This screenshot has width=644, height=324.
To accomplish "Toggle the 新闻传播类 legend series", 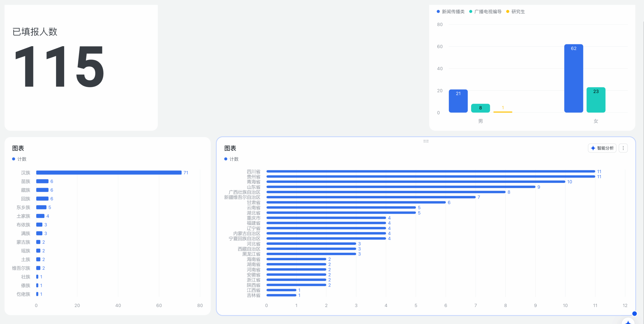I will pos(450,12).
